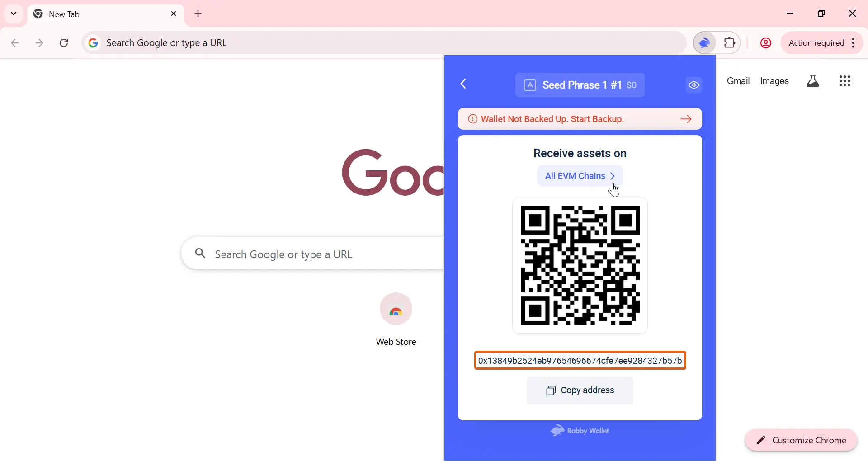Image resolution: width=868 pixels, height=461 pixels.
Task: Click the Customize Chrome button
Action: coord(801,440)
